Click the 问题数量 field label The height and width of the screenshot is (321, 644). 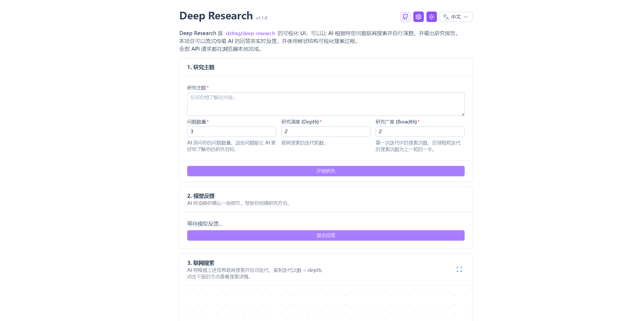pos(197,122)
